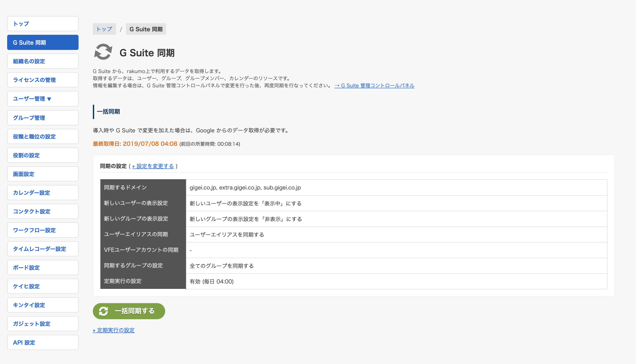Click the トップ breadcrumb link
636x364 pixels.
104,29
